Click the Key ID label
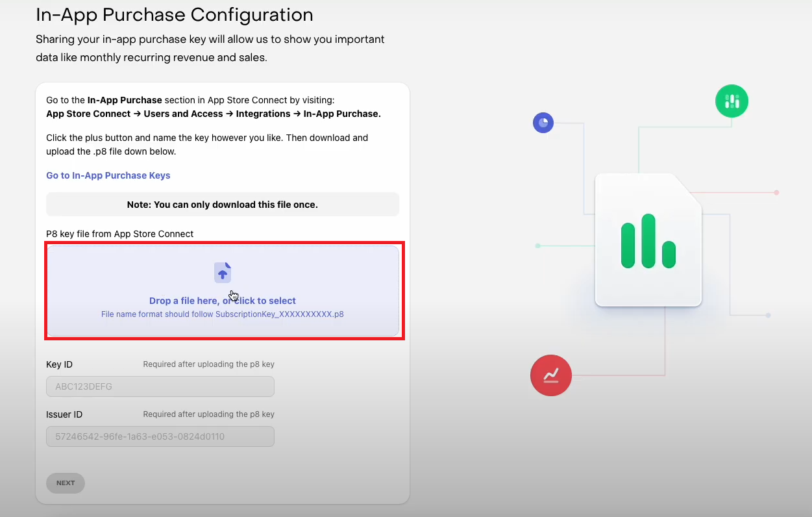812x517 pixels. (60, 365)
